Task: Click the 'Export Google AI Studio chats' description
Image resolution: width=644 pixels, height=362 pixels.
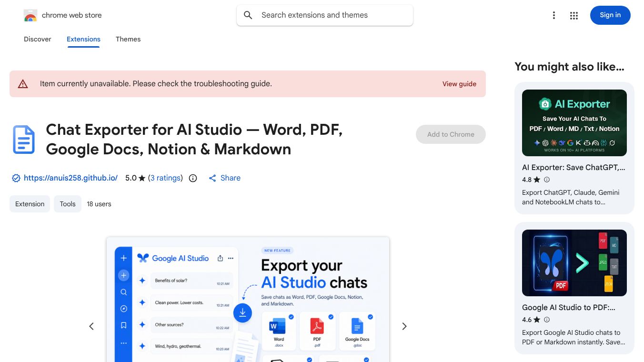Action: pyautogui.click(x=574, y=337)
